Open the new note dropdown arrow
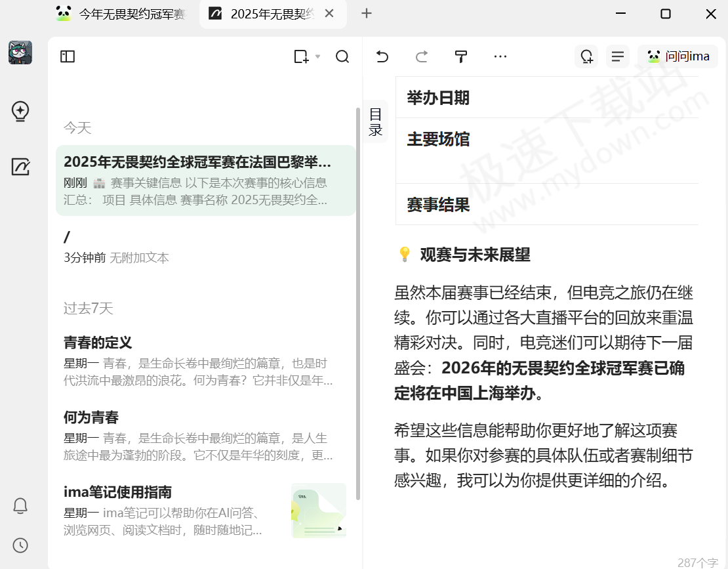 point(318,57)
